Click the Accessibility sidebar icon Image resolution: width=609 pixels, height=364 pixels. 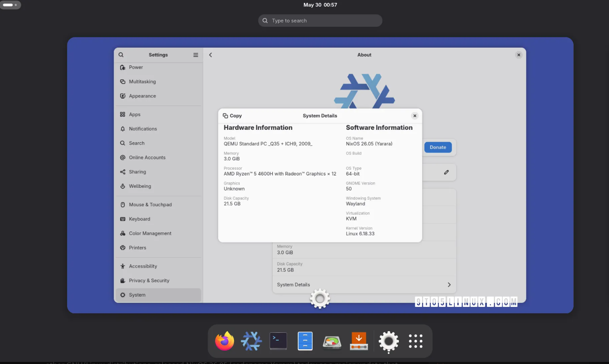[123, 266]
